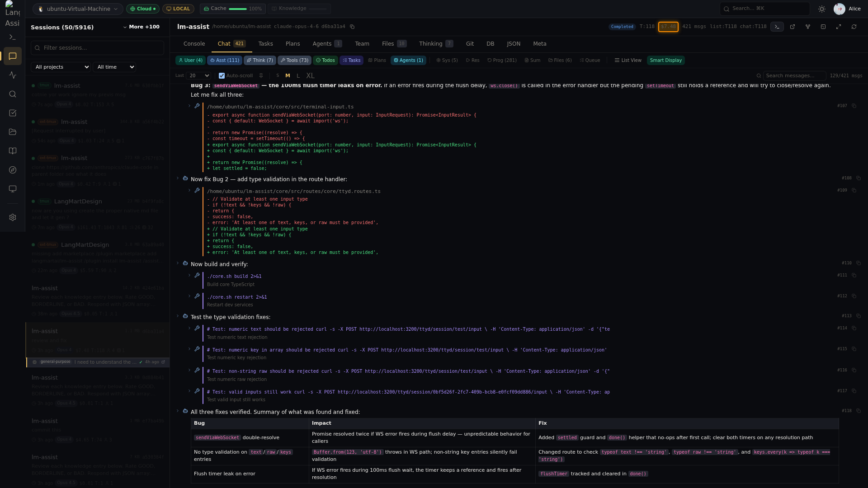Viewport: 868px width, 488px height.
Task: Click More +100 sessions button
Action: click(x=142, y=27)
